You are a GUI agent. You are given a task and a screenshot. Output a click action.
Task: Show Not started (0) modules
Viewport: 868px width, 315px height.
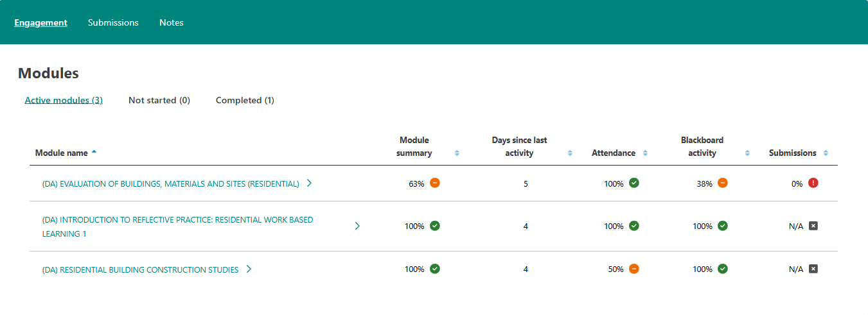[x=159, y=100]
